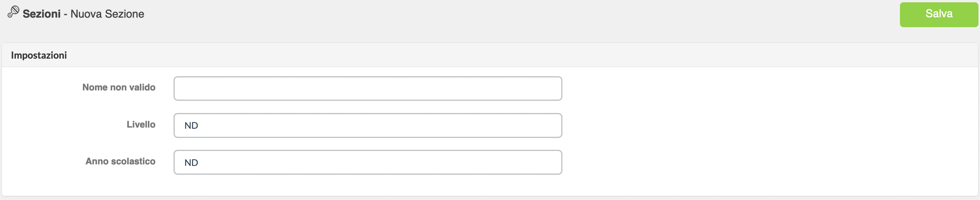
Task: Click the Anno scolastico field label
Action: coord(120,161)
